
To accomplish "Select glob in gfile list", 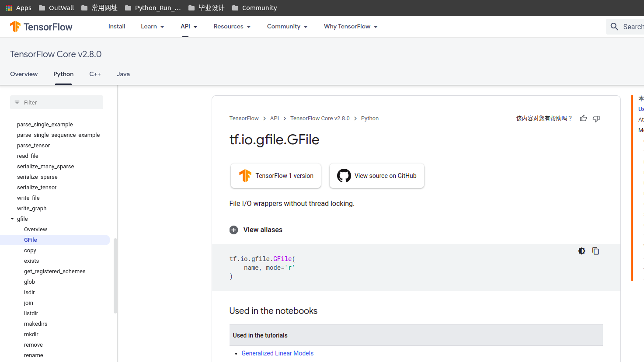I will click(x=29, y=282).
